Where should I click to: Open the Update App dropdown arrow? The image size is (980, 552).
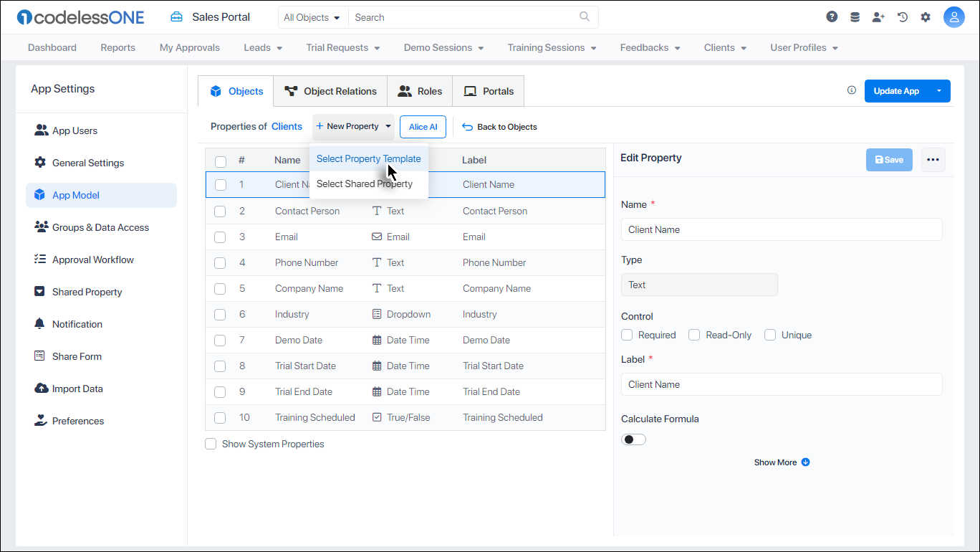click(x=939, y=90)
